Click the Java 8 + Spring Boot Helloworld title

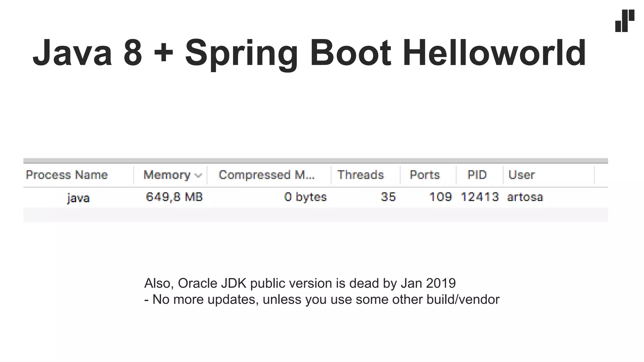[309, 52]
